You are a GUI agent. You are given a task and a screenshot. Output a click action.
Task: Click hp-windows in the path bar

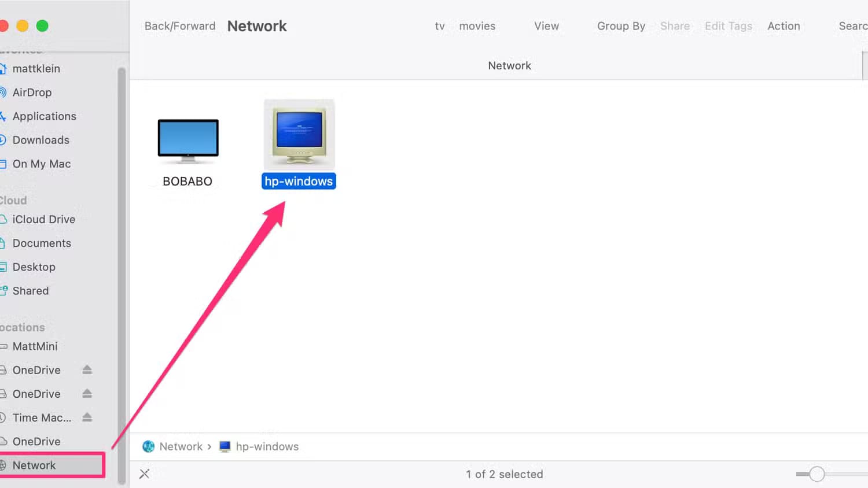point(267,446)
